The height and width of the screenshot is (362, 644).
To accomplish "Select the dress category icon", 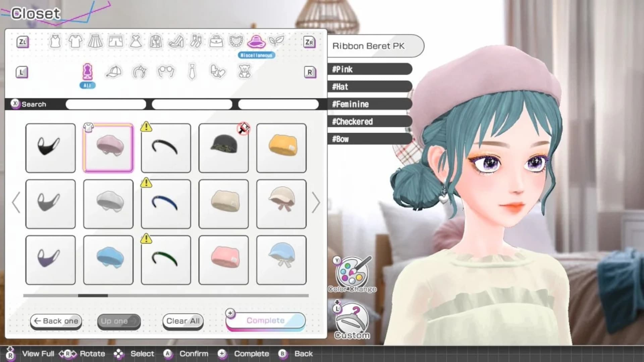I will pos(136,42).
